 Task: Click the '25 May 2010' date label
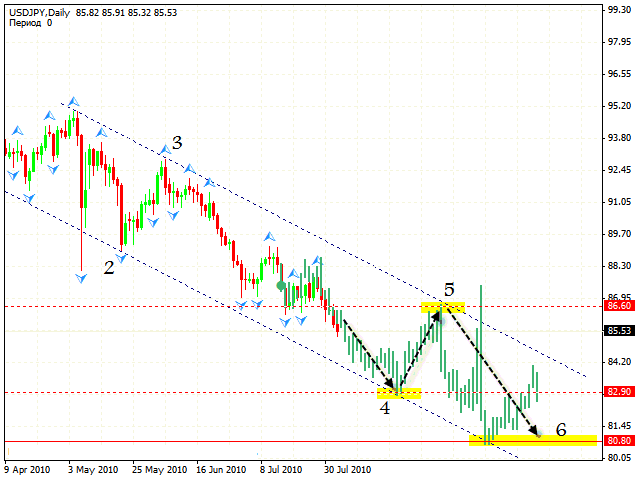(159, 470)
